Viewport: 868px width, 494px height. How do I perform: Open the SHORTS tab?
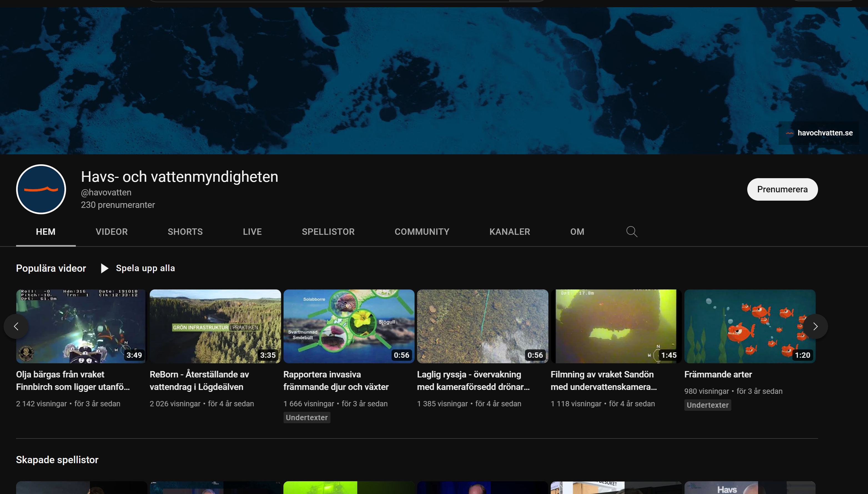coord(185,232)
